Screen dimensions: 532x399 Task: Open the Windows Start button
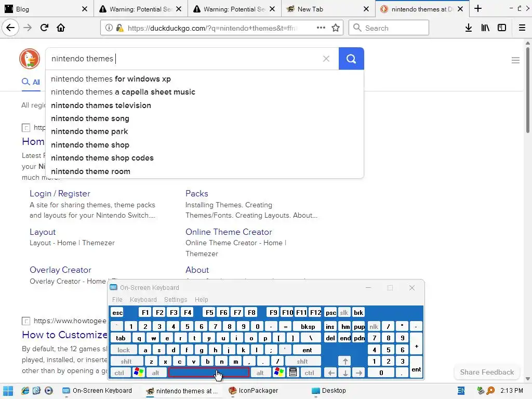click(x=8, y=391)
